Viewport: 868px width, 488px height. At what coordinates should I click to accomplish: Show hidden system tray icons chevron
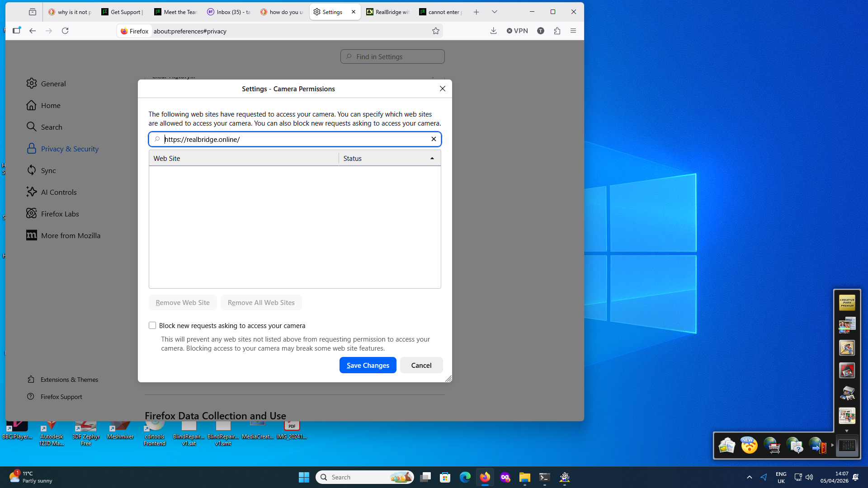click(x=749, y=477)
